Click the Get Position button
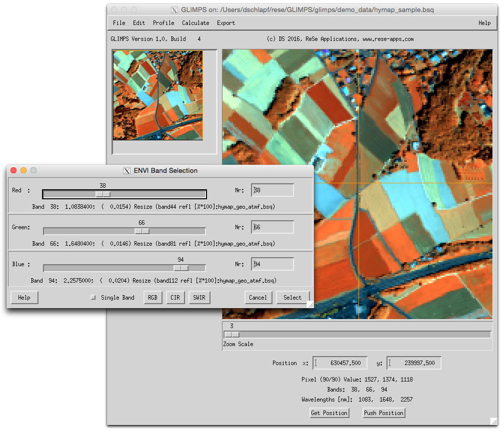Screen dimensions: 504x434 (x=329, y=413)
